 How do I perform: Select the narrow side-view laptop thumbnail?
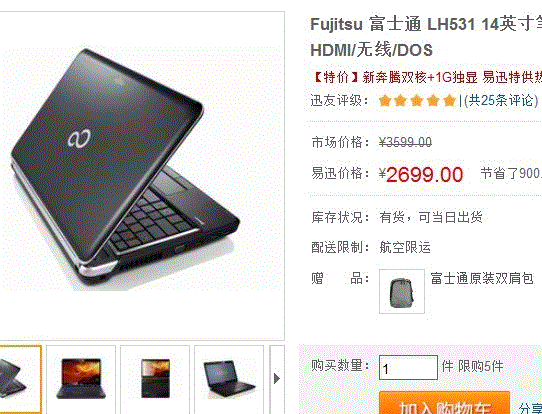155,379
